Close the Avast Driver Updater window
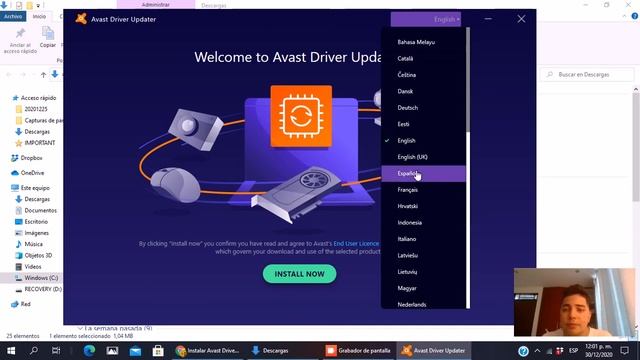This screenshot has width=640, height=360. pos(521,19)
